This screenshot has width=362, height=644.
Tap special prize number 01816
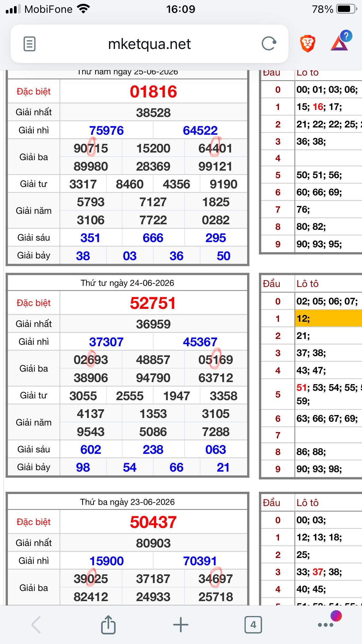(153, 92)
